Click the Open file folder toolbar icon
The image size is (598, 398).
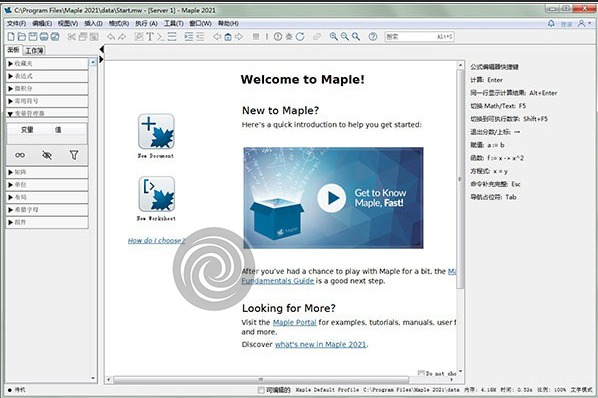click(22, 37)
